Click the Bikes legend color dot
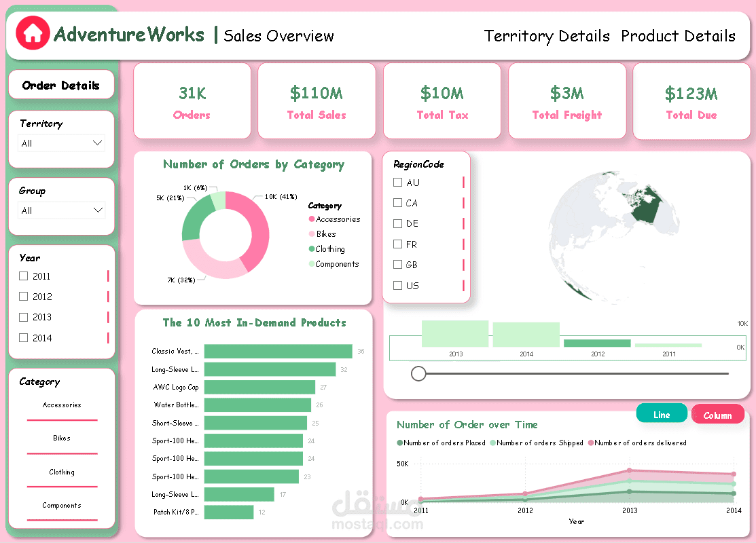The height and width of the screenshot is (543, 756). (312, 234)
